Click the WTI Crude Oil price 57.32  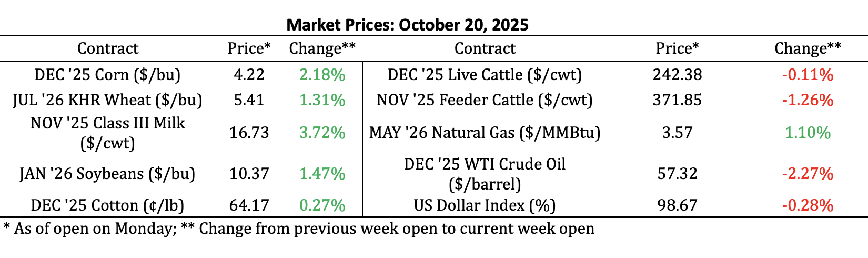pyautogui.click(x=677, y=174)
